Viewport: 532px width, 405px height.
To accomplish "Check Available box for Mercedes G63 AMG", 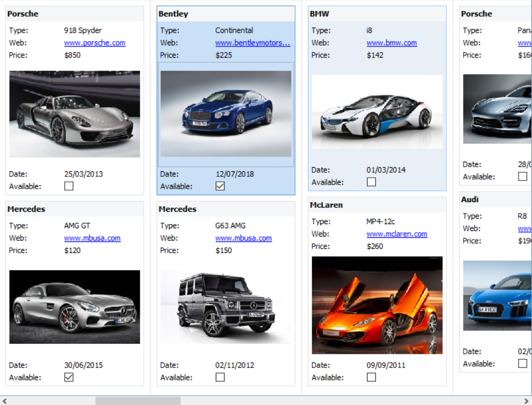I will 220,377.
